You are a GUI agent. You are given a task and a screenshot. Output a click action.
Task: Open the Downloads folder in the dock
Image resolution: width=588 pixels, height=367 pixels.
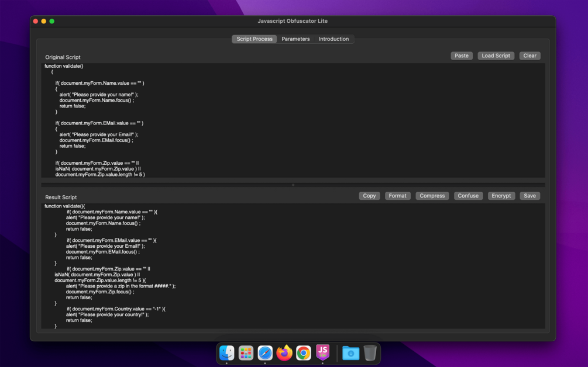[x=351, y=353]
